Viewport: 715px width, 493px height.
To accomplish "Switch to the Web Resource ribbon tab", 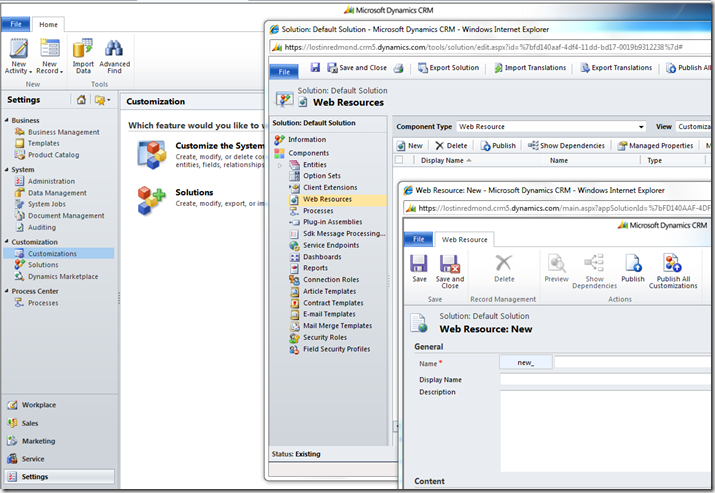I will [465, 240].
